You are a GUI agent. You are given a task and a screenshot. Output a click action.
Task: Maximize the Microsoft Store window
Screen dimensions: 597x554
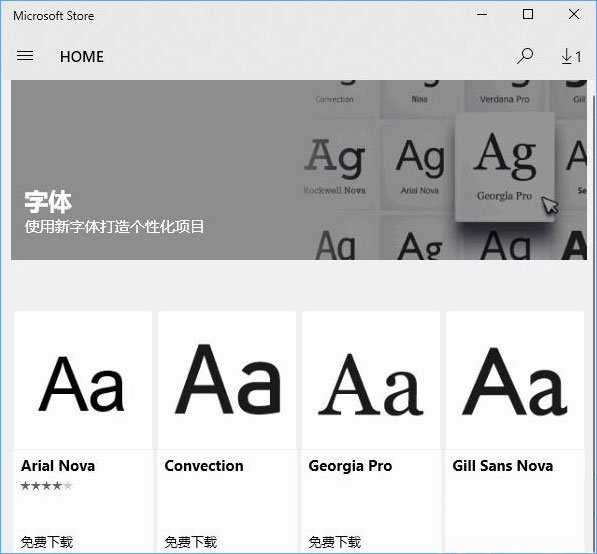pyautogui.click(x=528, y=15)
